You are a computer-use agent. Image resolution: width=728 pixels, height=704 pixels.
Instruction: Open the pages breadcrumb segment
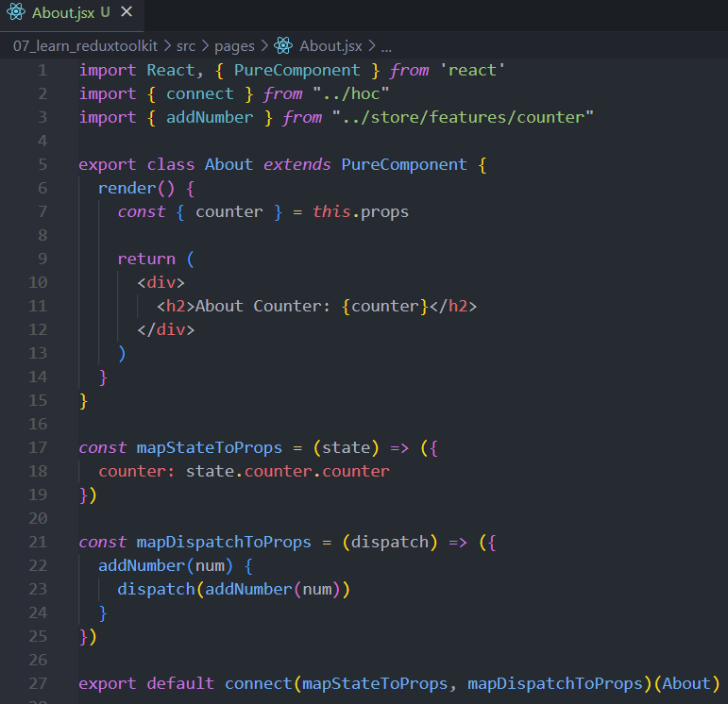point(234,46)
